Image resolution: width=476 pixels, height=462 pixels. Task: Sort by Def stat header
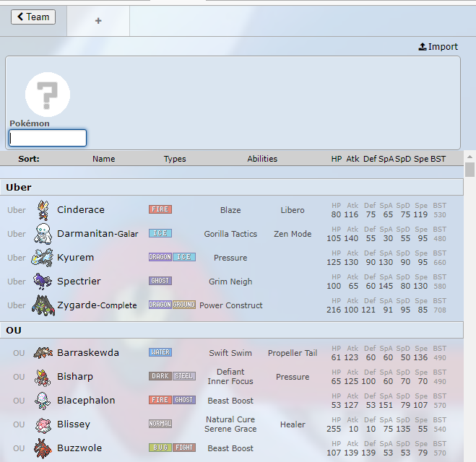tap(370, 159)
